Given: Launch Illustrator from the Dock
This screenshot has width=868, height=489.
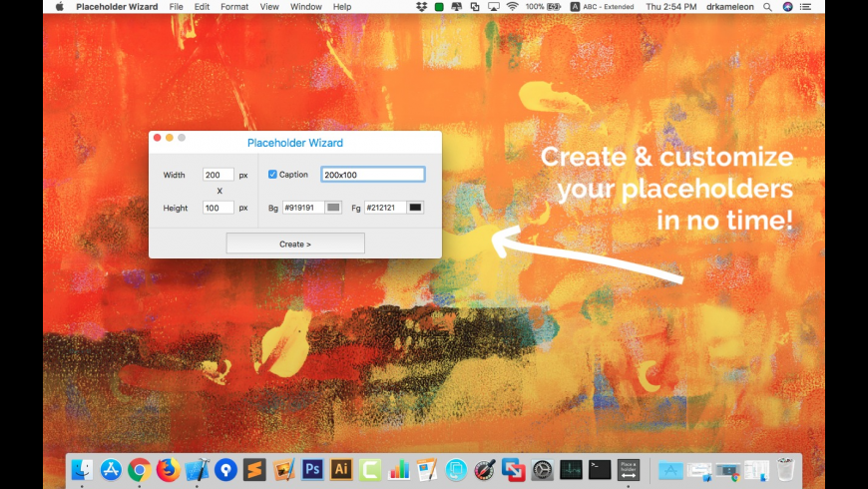Looking at the screenshot, I should click(341, 470).
